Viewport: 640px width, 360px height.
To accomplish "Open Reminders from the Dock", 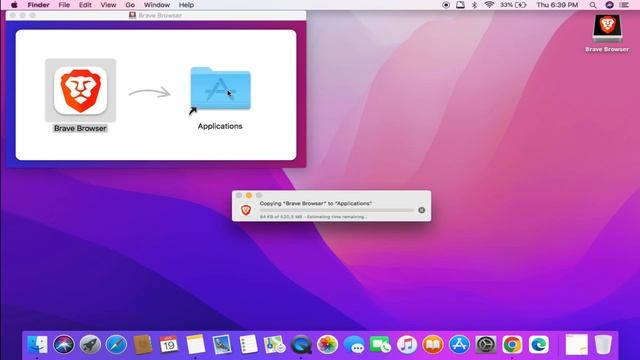I will (x=248, y=344).
